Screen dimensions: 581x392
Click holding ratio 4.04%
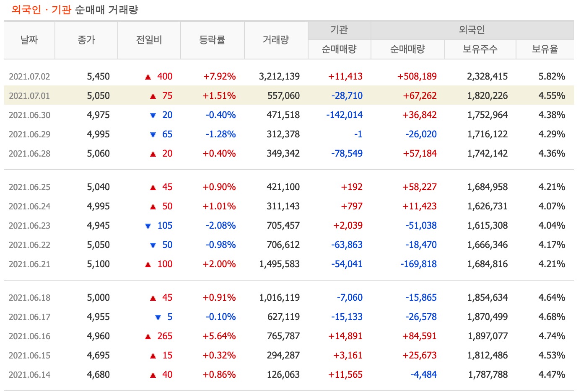tap(552, 226)
